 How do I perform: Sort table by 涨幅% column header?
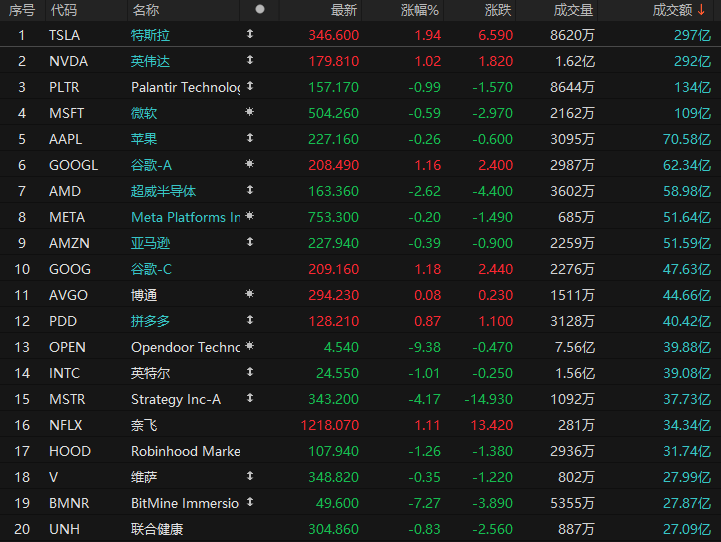pyautogui.click(x=419, y=10)
